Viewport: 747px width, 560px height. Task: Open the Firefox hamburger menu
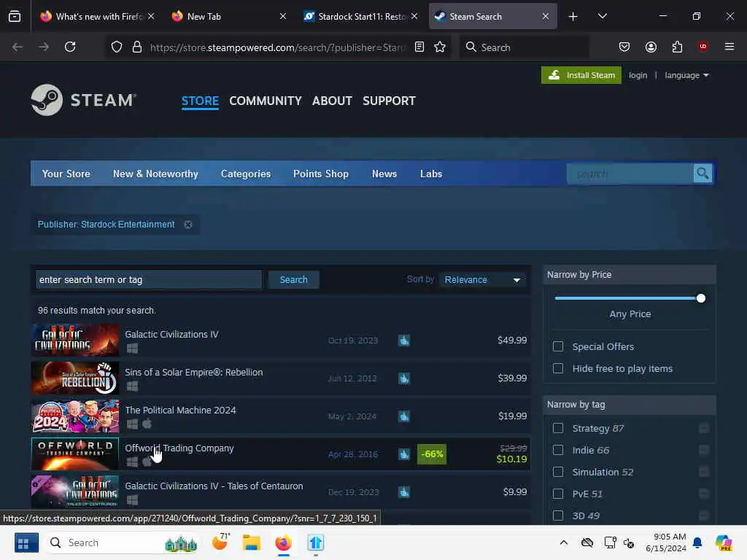coord(729,47)
